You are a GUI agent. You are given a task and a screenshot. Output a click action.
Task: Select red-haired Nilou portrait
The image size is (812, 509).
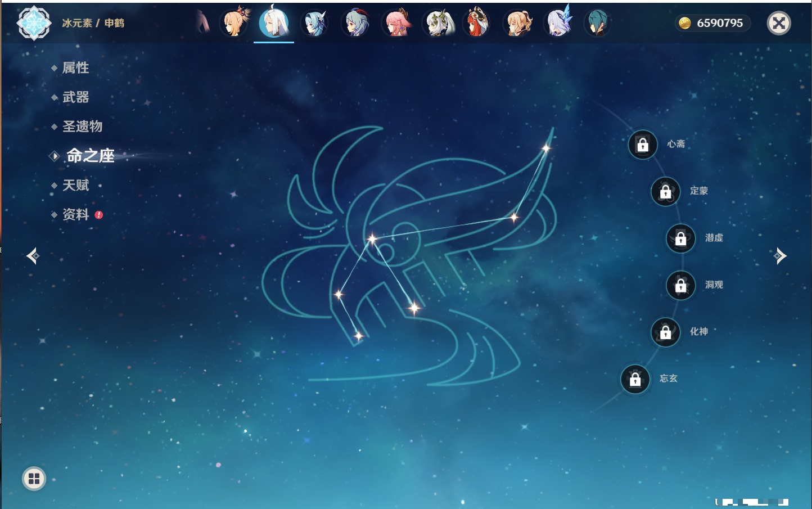click(477, 23)
